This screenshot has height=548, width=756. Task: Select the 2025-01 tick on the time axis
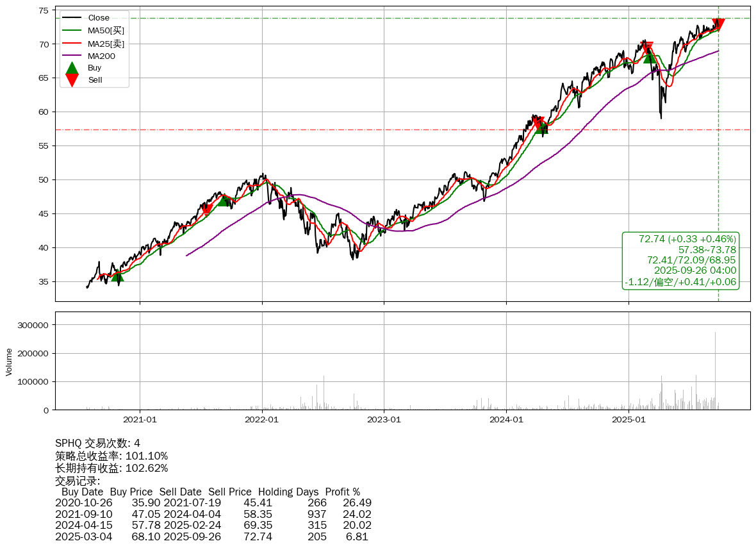(x=628, y=420)
